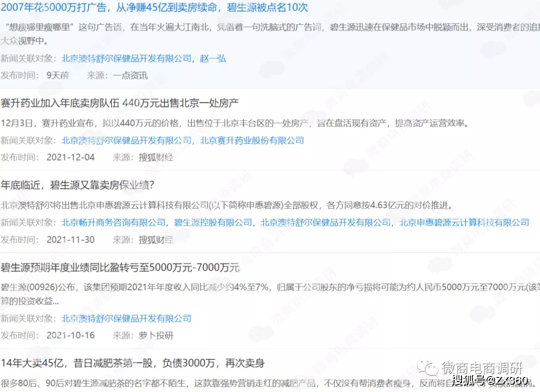Image resolution: width=540 pixels, height=392 pixels.
Task: Open headline 年底临近，碧生源又靠卖房保业绩?
Action: click(77, 185)
